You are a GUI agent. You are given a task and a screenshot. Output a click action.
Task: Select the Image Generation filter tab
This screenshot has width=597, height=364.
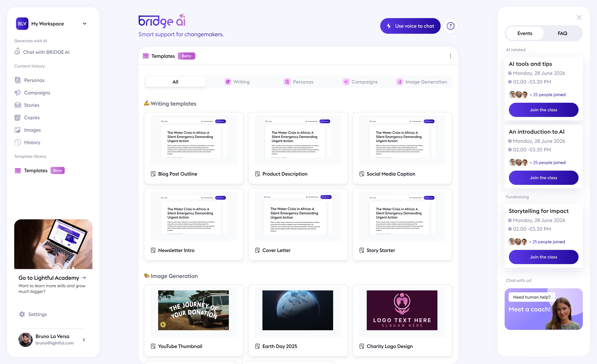pos(422,82)
